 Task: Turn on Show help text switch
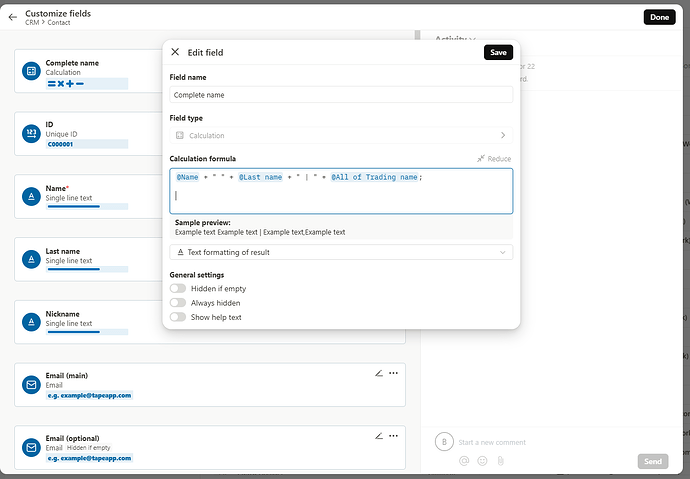[178, 317]
